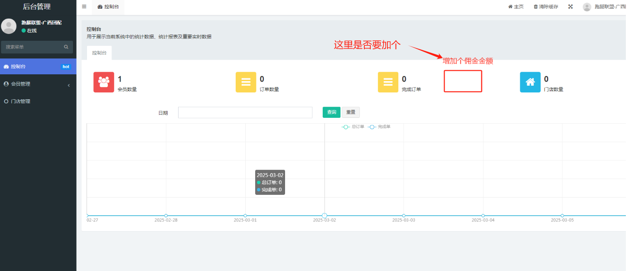Click the 2025-03-05 axis label
Viewport: 644px width, 271px height.
[562, 220]
